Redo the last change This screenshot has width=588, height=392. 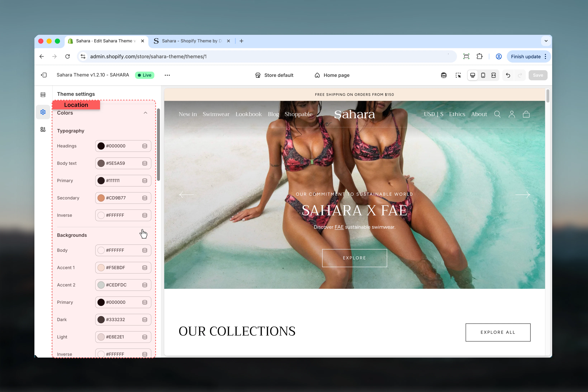click(520, 75)
